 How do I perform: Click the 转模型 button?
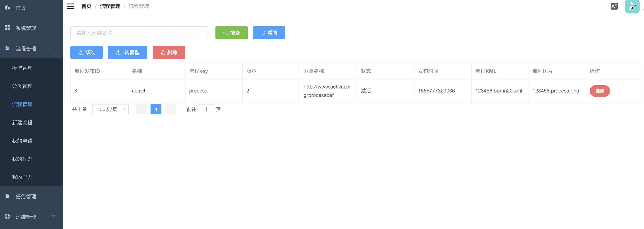point(128,52)
